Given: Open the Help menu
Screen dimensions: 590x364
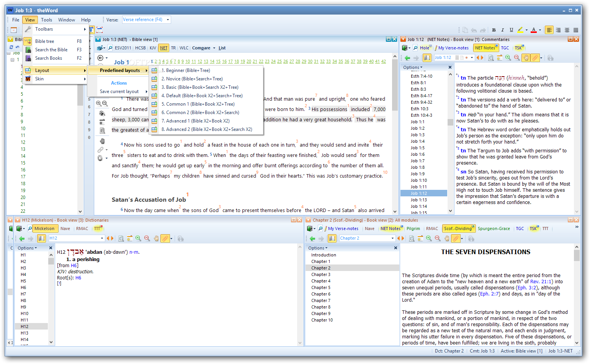Looking at the screenshot, I should [x=86, y=20].
